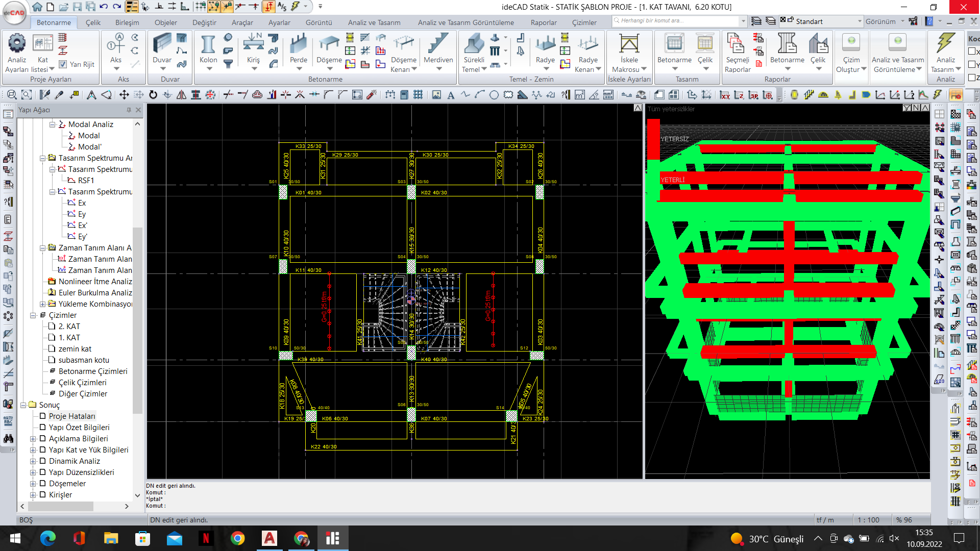980x551 pixels.
Task: Expand the Yükleme Kombinasyonları node
Action: pyautogui.click(x=43, y=304)
